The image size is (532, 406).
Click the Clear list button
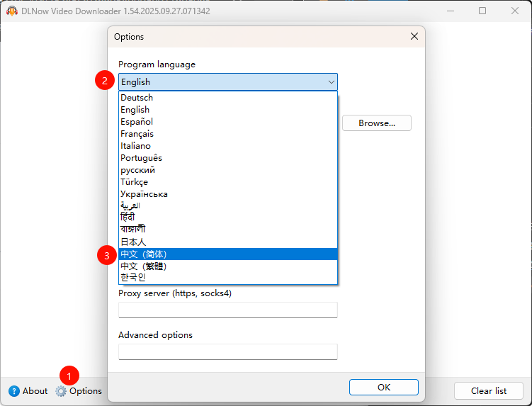489,391
